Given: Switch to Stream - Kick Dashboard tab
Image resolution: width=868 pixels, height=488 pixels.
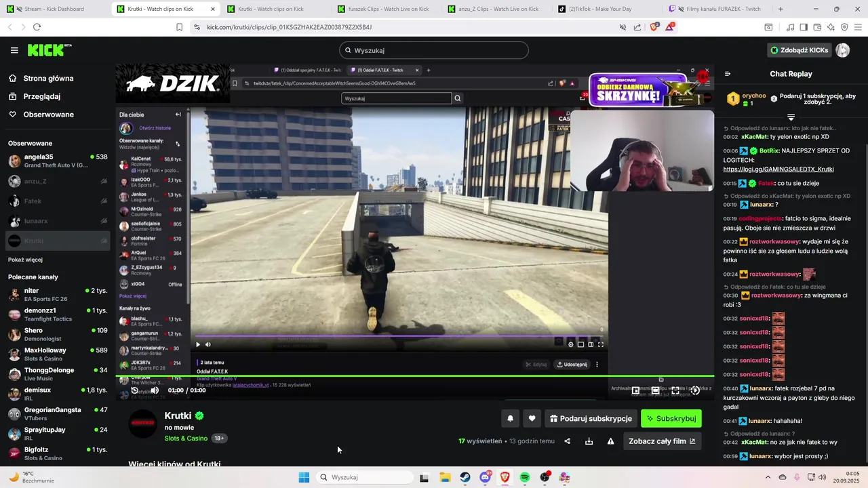Looking at the screenshot, I should 56,9.
